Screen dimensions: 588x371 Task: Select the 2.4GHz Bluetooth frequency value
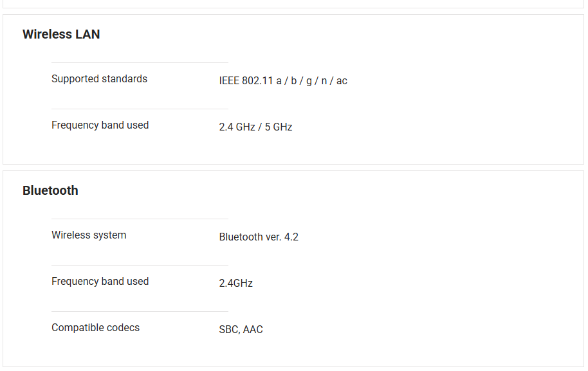pyautogui.click(x=235, y=284)
